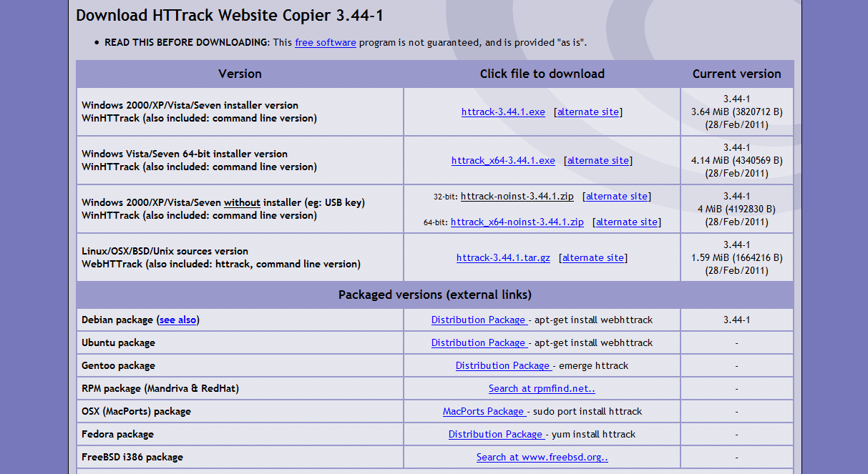868x474 pixels.
Task: Click the alternate site link for the 64-bit zip
Action: (x=626, y=222)
